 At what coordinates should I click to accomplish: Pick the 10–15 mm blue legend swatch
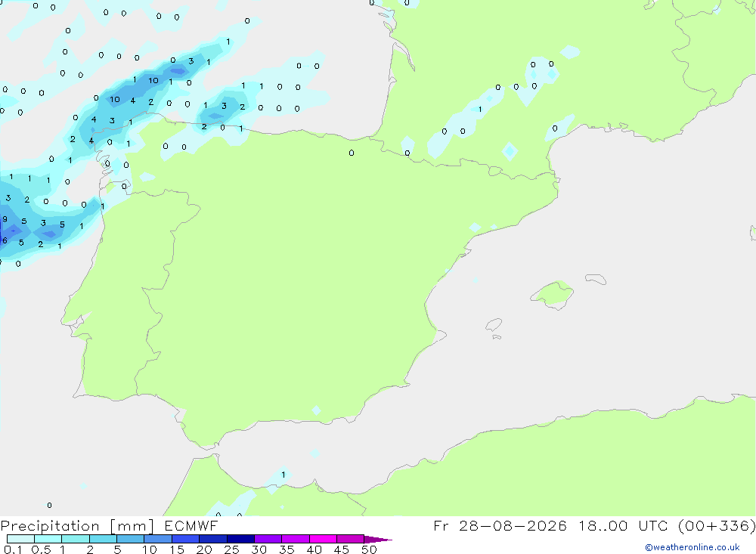coord(158,539)
